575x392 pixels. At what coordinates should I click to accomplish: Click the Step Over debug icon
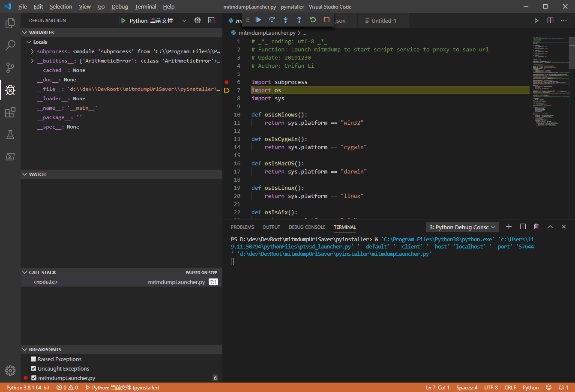point(272,20)
